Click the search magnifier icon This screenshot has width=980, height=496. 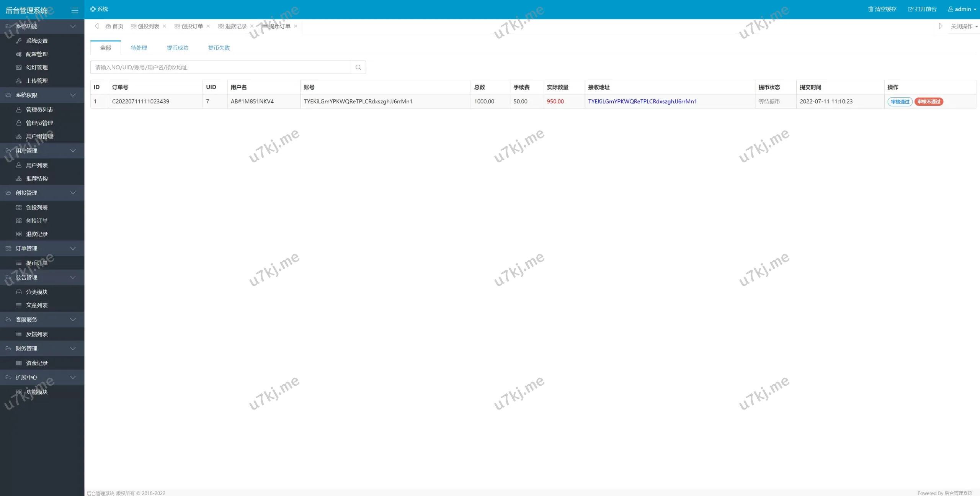pos(358,67)
